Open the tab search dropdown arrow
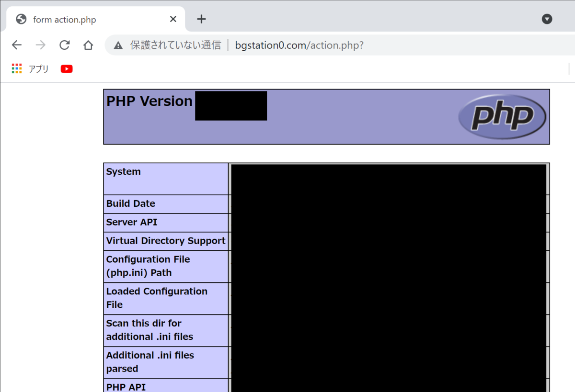575x392 pixels. (547, 19)
